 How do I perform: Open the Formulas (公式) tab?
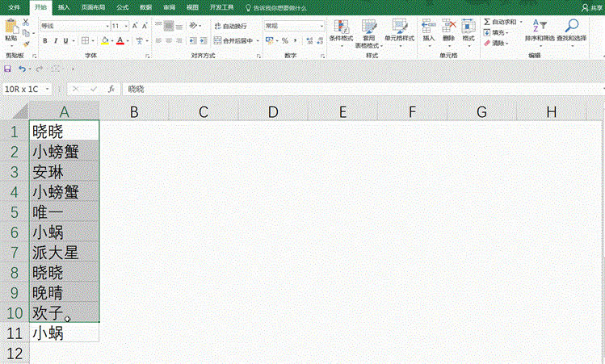tap(122, 6)
